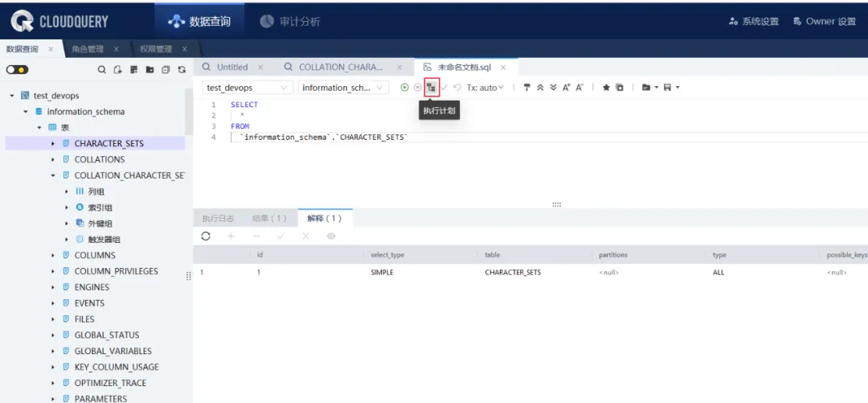Click the sidebar refresh icon
This screenshot has height=403, width=868.
pyautogui.click(x=182, y=70)
